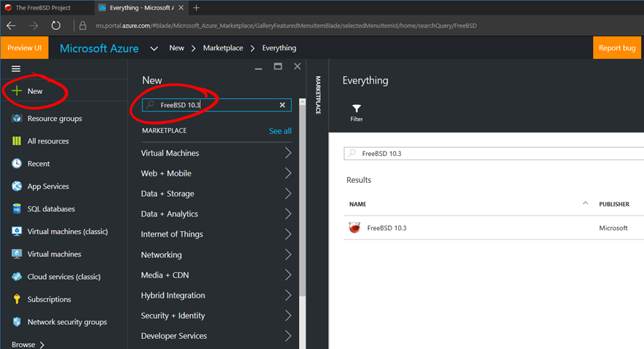Focus the FreeBSD 10.3 search field in New blade
This screenshot has height=349, width=644.
coord(217,105)
